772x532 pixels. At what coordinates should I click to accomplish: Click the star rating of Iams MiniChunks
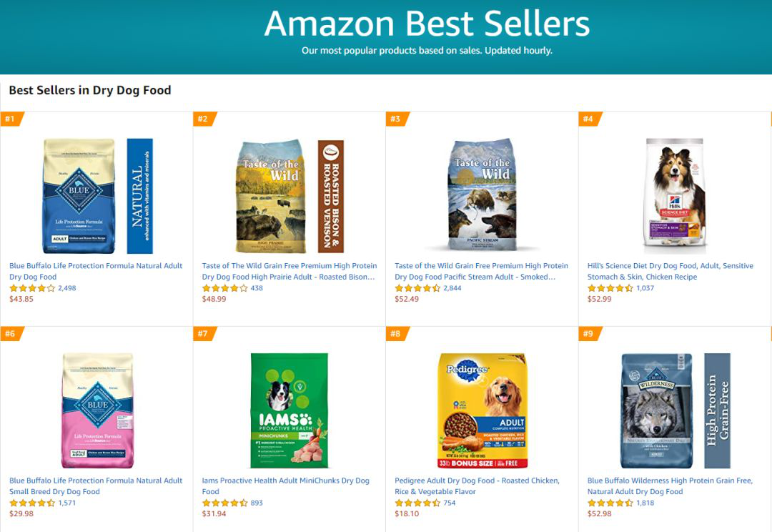point(224,503)
